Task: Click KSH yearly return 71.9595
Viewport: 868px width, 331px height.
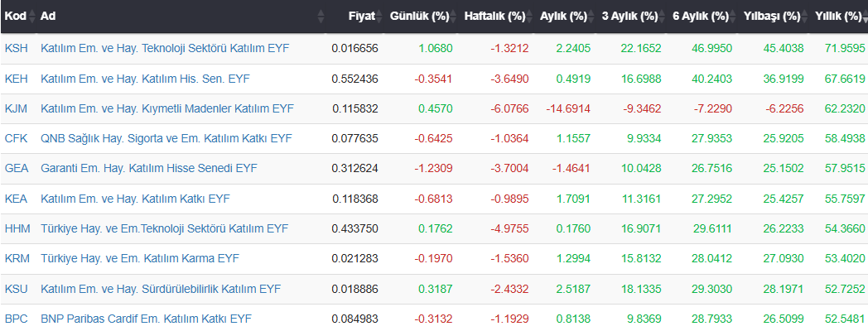Action: (x=844, y=49)
